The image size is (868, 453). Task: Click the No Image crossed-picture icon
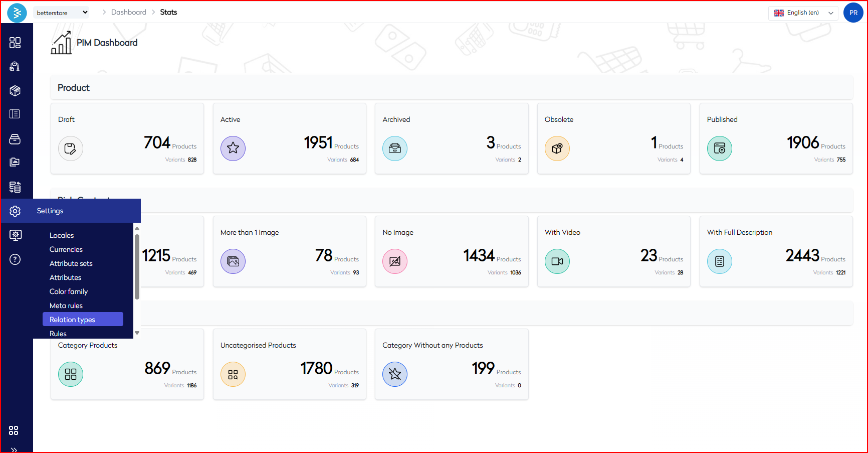click(x=395, y=261)
